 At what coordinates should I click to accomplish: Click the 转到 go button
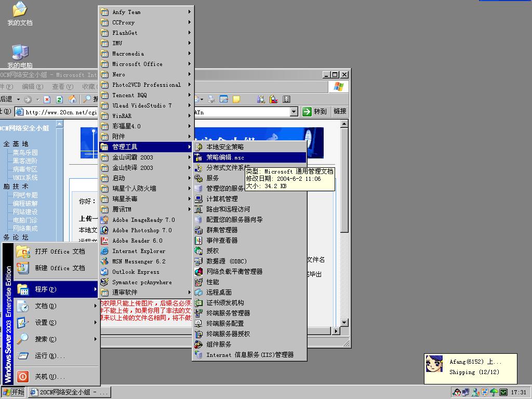[314, 112]
